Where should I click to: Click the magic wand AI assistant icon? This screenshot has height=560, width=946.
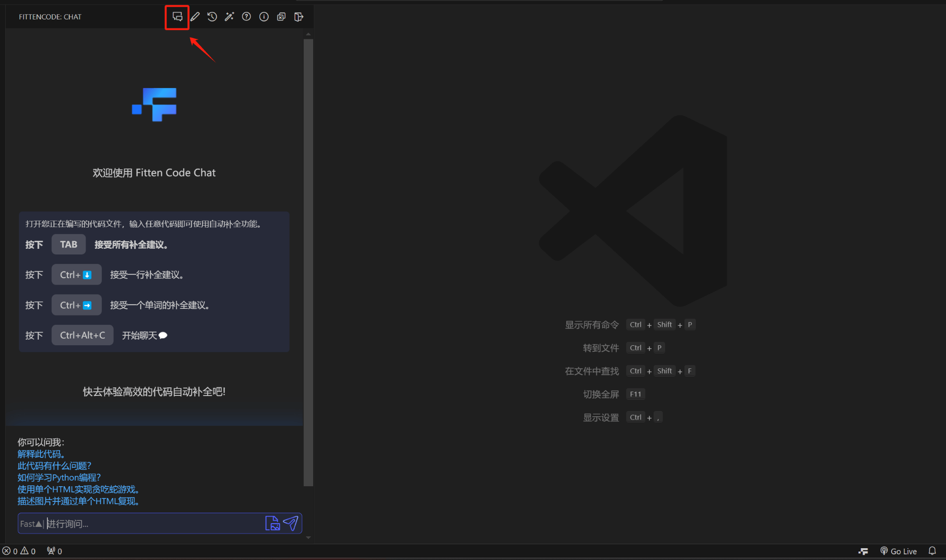click(229, 17)
